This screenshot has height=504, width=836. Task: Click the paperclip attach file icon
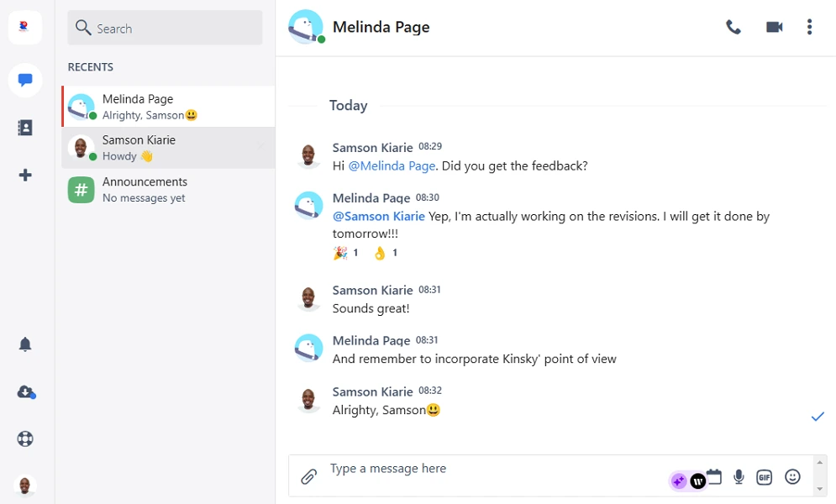308,477
